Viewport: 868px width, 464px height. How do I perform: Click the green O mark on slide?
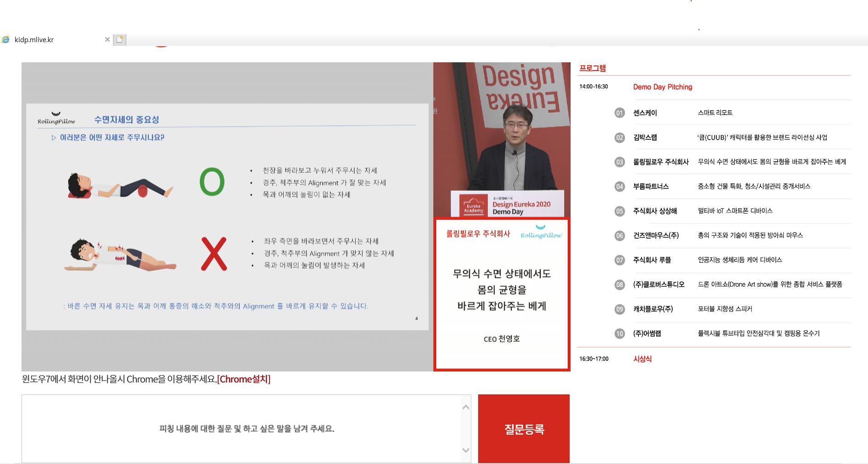tap(212, 182)
